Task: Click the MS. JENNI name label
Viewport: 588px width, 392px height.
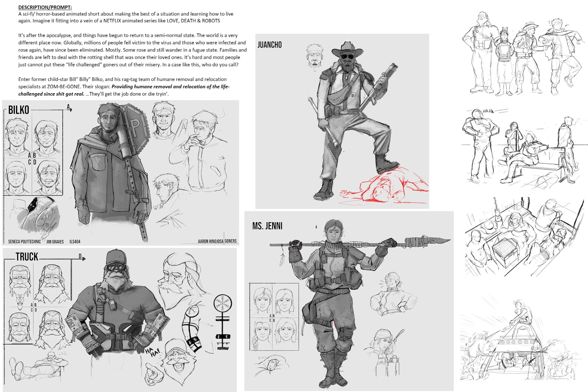Action: (x=267, y=226)
